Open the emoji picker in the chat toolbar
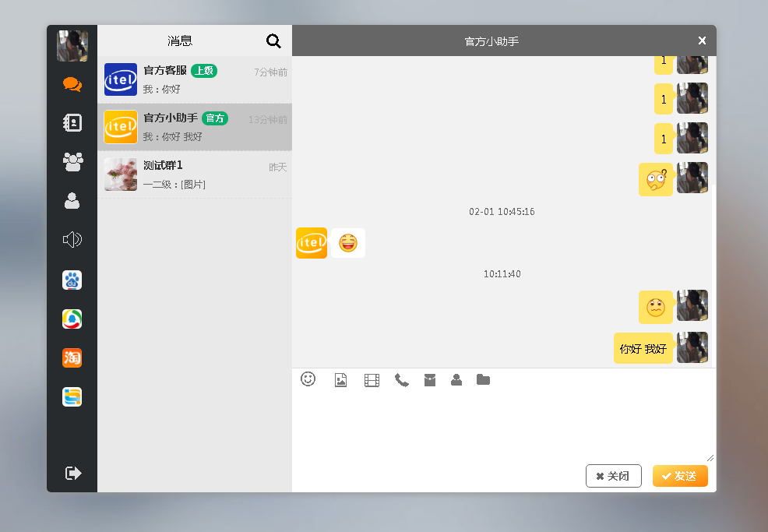The image size is (768, 532). pos(308,380)
